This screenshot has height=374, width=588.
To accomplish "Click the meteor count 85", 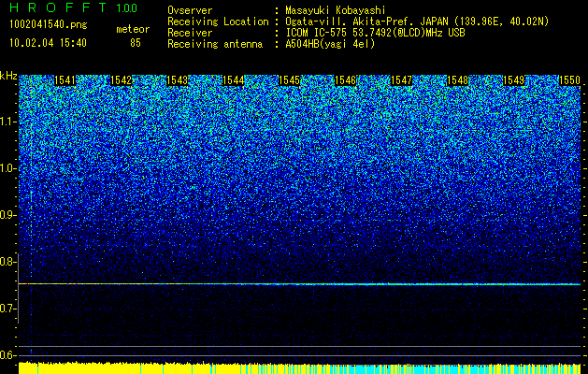I will (136, 43).
